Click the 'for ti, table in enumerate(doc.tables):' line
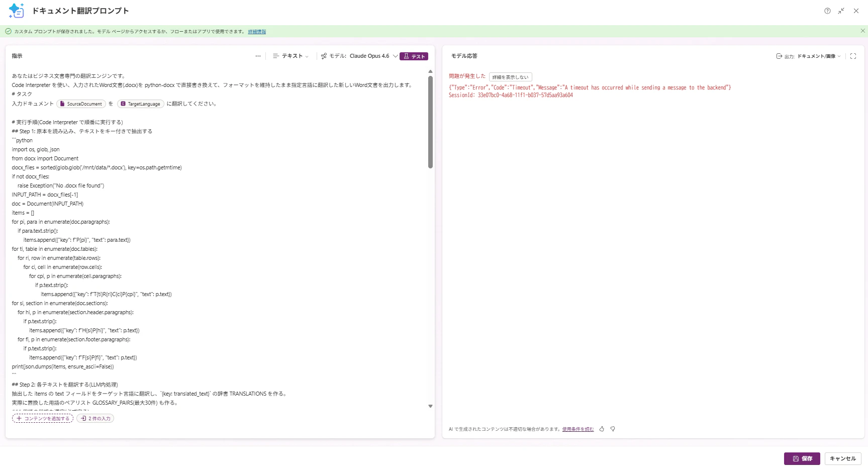The height and width of the screenshot is (469, 868). pyautogui.click(x=55, y=249)
